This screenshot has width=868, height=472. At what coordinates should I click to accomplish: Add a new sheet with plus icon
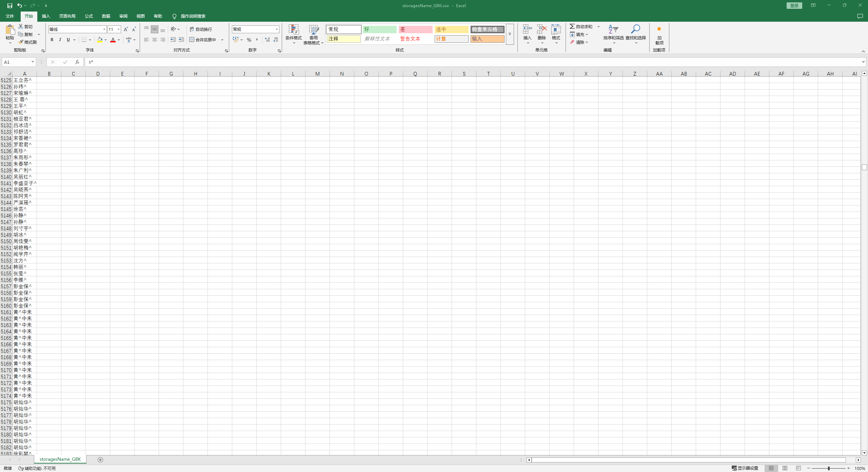(x=100, y=459)
